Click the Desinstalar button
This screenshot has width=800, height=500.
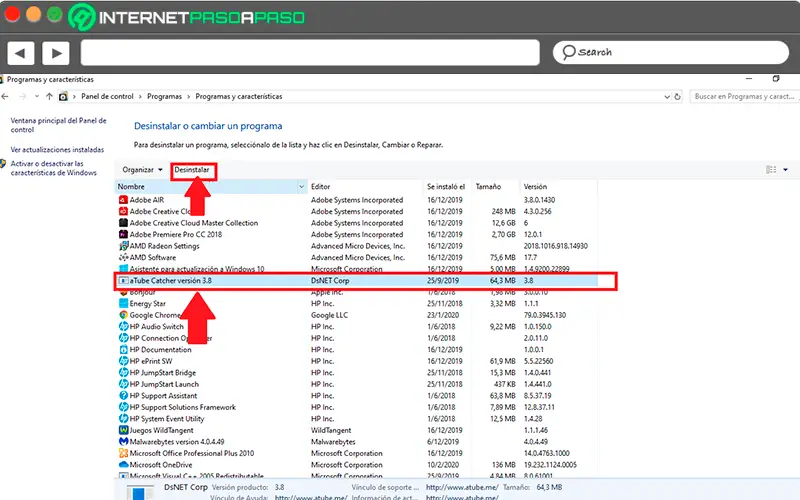pyautogui.click(x=192, y=170)
